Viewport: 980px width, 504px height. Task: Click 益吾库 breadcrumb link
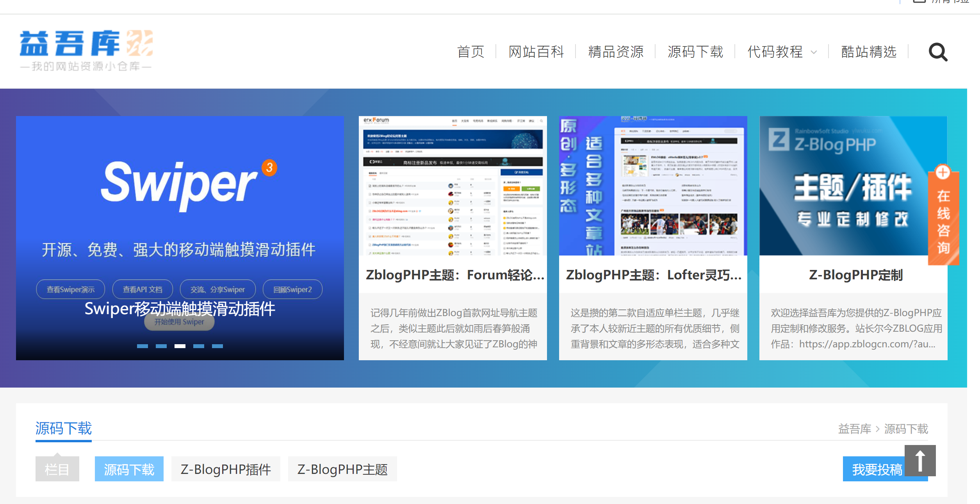click(855, 429)
